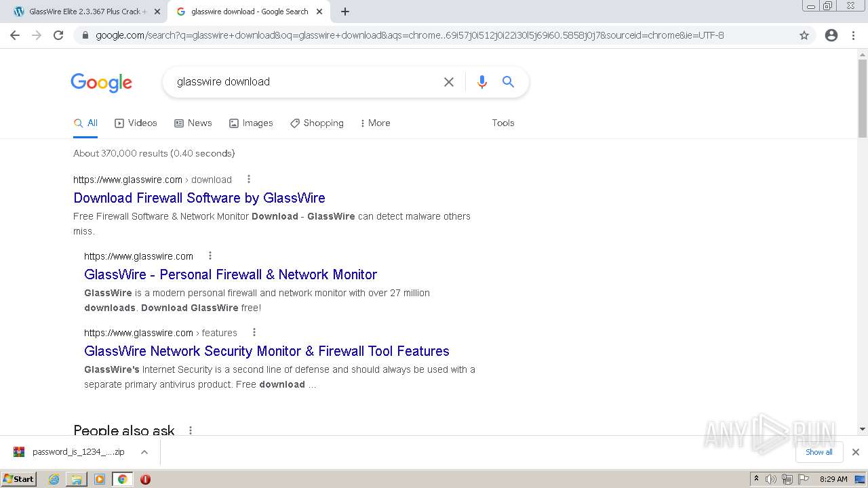Open a new tab with plus button
Viewport: 868px width, 488px height.
[345, 12]
